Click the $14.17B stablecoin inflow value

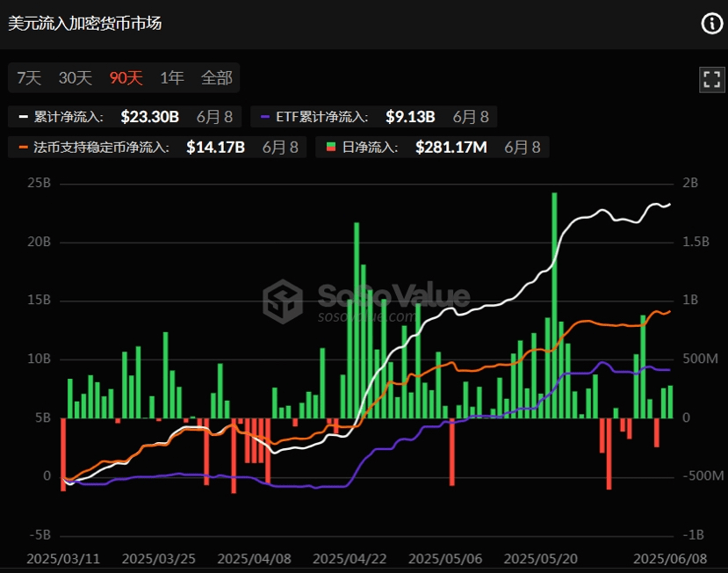point(215,148)
